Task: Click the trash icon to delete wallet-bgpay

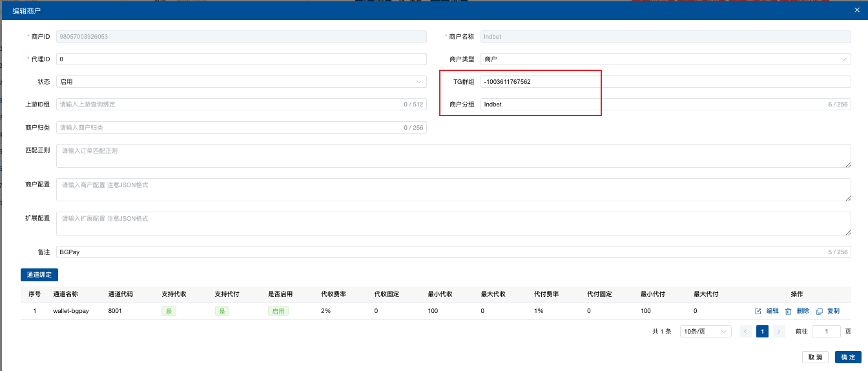Action: tap(788, 311)
